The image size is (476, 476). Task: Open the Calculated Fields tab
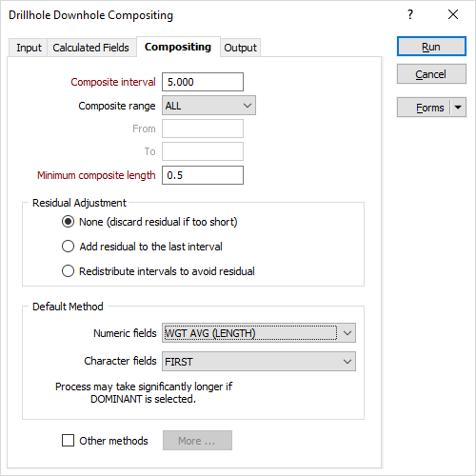point(91,48)
